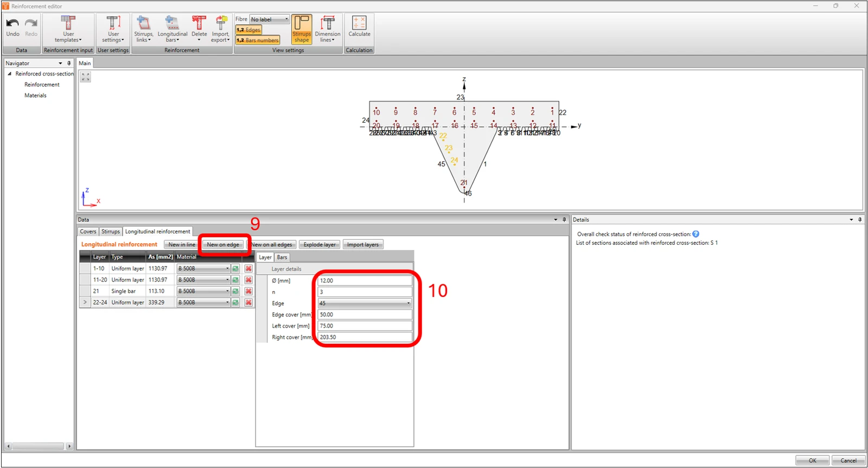Open the Data panel options arrow
This screenshot has height=468, width=868.
click(x=556, y=220)
